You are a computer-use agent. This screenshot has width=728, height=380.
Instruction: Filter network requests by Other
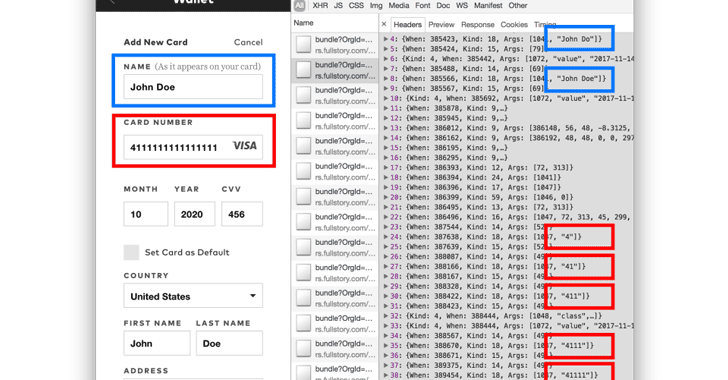[x=518, y=6]
